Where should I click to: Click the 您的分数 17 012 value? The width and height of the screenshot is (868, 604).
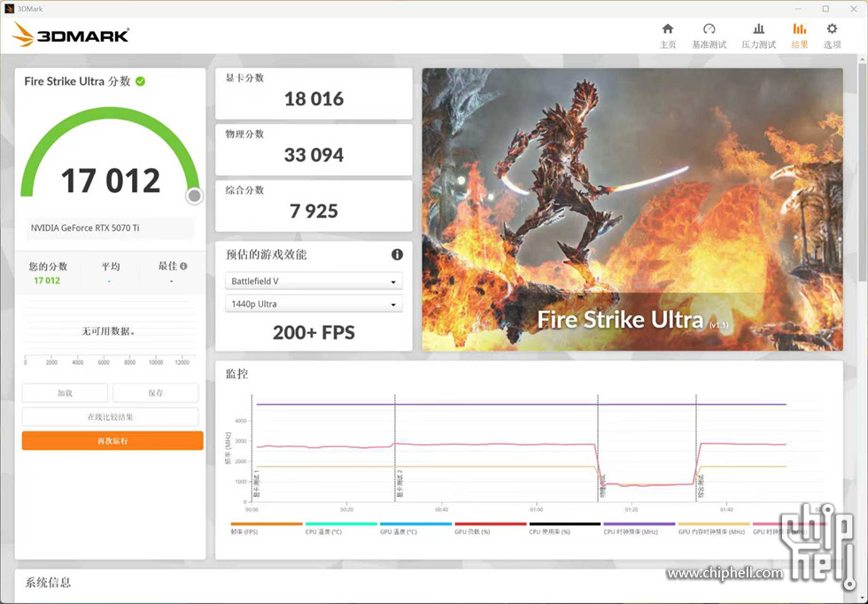coord(46,281)
